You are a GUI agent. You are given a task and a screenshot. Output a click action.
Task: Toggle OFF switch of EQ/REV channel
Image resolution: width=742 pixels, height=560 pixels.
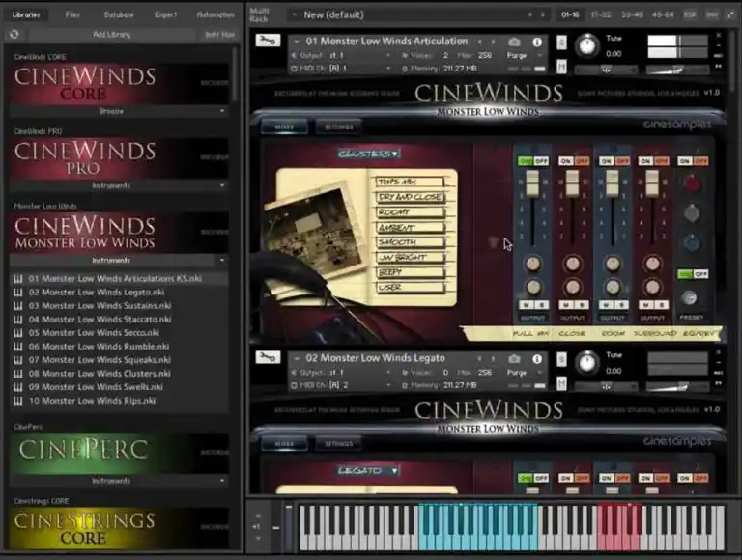(x=700, y=161)
